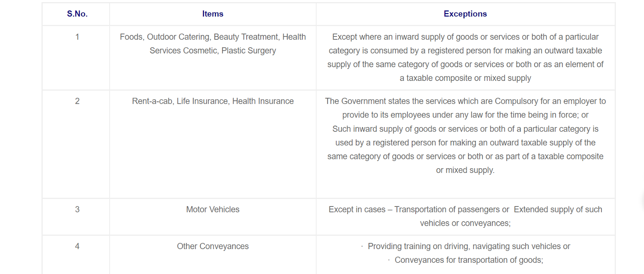Select the 'Other Conveyances' item cell
This screenshot has width=644, height=274.
(213, 246)
